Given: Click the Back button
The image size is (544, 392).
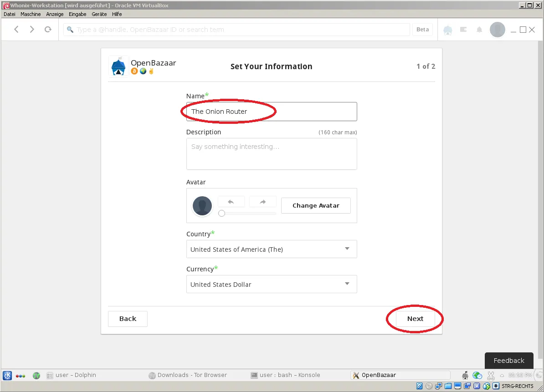Looking at the screenshot, I should point(128,319).
